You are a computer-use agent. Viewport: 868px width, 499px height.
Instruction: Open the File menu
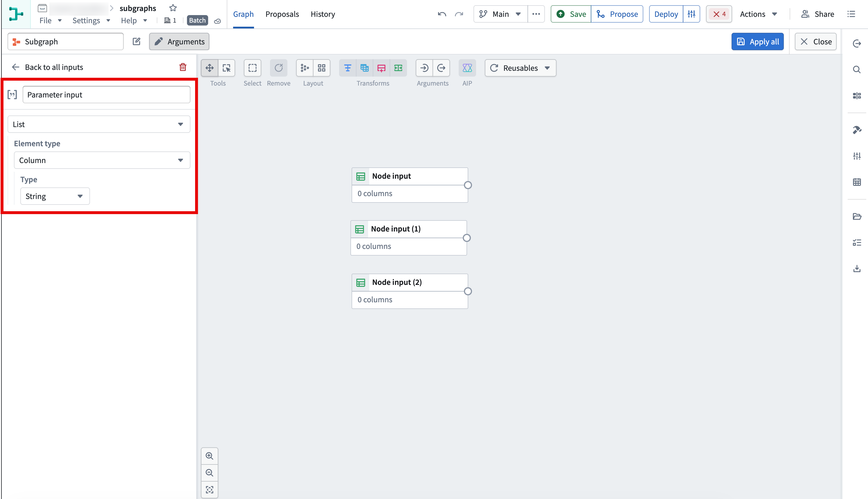51,20
